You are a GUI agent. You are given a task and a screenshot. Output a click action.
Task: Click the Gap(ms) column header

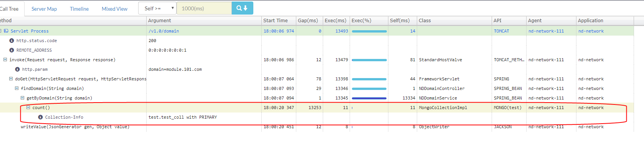click(x=309, y=21)
